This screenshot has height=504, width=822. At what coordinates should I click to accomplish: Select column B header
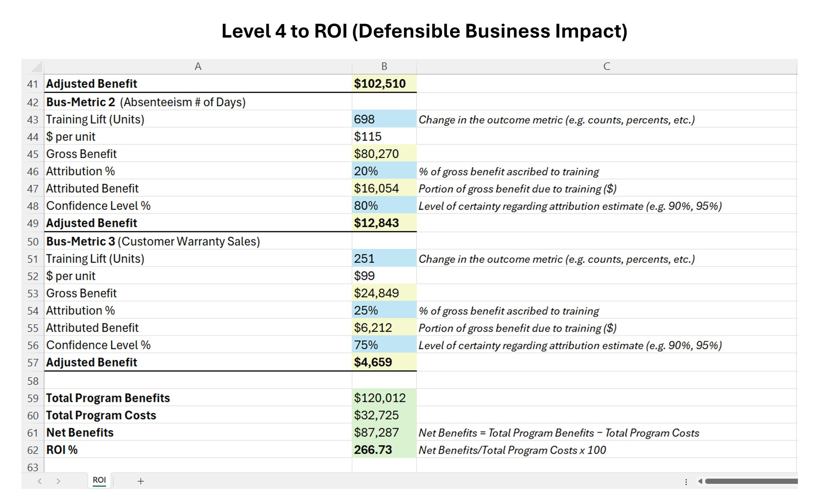(384, 66)
